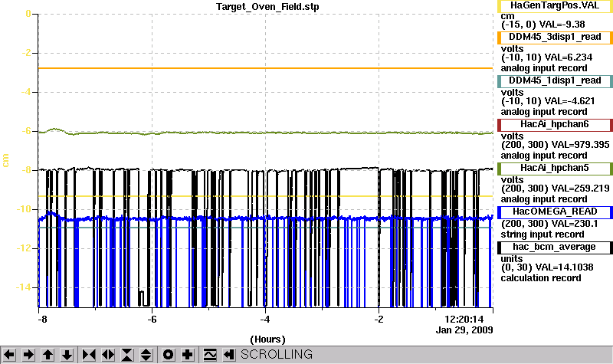
Task: Click the Jan 29, 2009 date label
Action: click(464, 330)
